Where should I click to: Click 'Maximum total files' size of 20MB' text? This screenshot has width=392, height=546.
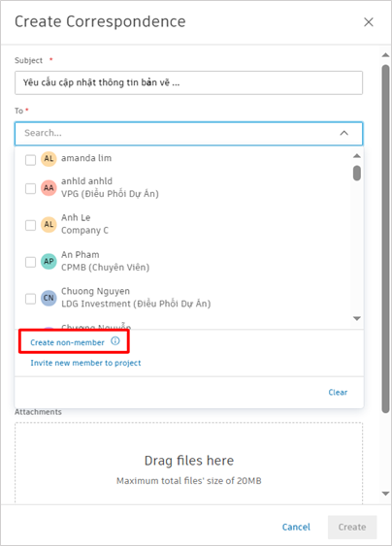click(x=189, y=481)
